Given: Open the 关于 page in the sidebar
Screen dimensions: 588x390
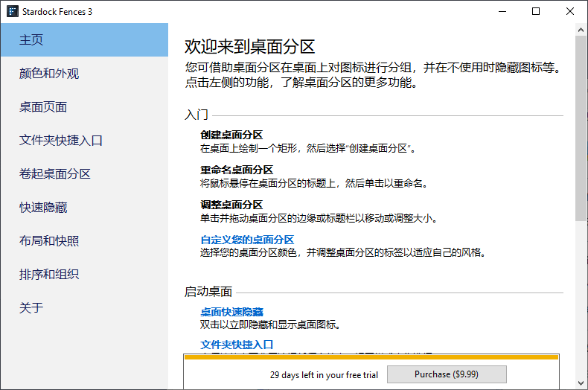Looking at the screenshot, I should [84, 307].
